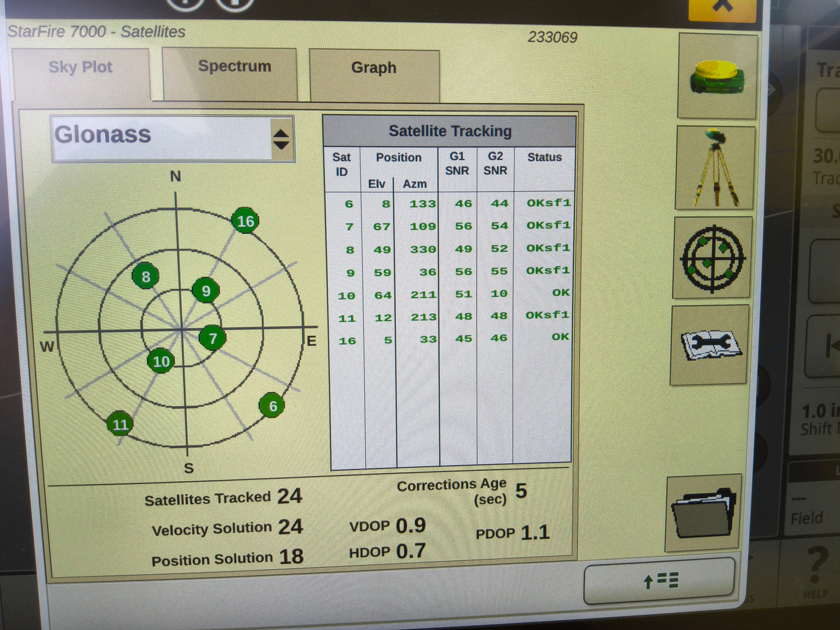Click the HELP question mark button
The image size is (840, 630).
(x=816, y=571)
